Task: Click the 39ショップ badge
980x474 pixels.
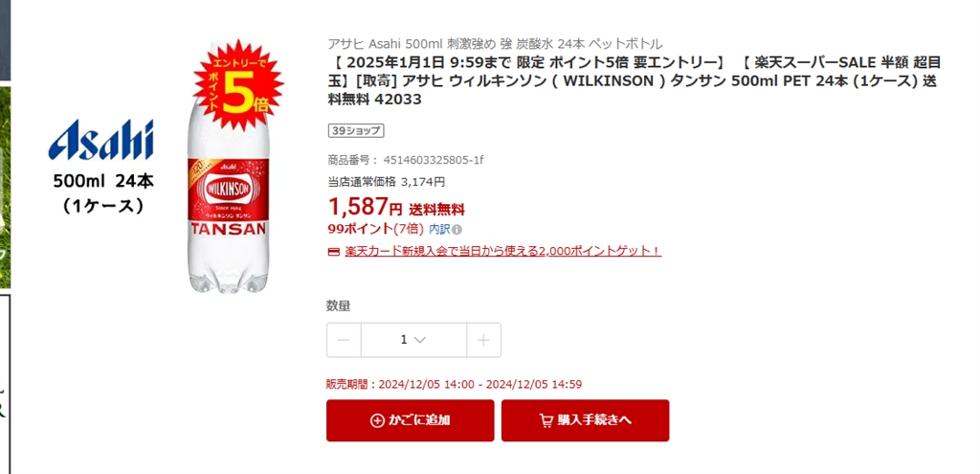Action: (x=356, y=130)
